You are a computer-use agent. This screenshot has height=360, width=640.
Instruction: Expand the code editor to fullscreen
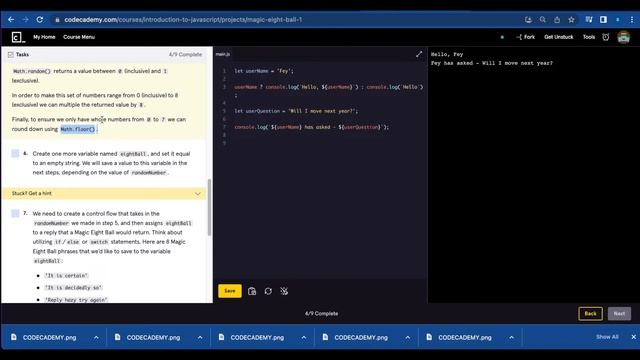pyautogui.click(x=419, y=54)
